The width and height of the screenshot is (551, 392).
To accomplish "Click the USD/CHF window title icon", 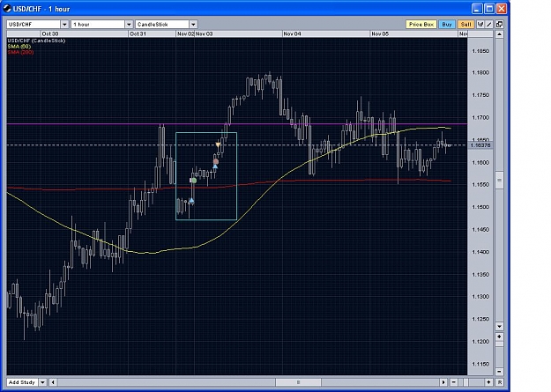I will click(x=7, y=9).
